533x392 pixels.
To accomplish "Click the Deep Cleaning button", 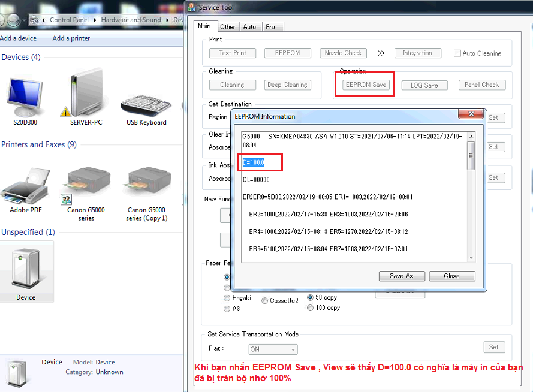I will [x=288, y=85].
